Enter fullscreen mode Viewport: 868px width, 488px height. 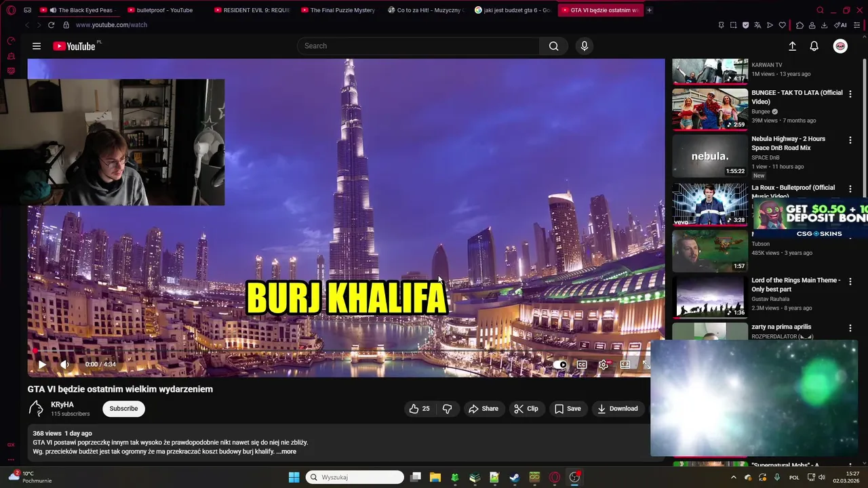[x=646, y=365]
